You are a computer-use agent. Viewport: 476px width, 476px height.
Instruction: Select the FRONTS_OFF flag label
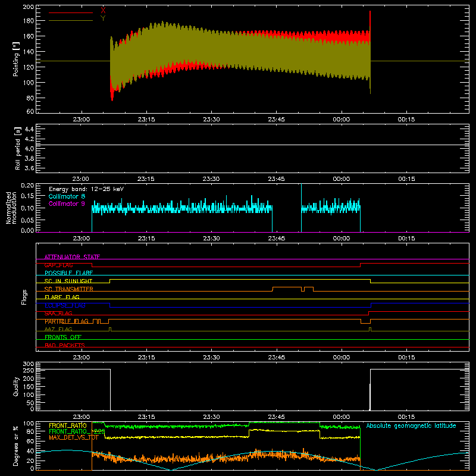pyautogui.click(x=63, y=337)
